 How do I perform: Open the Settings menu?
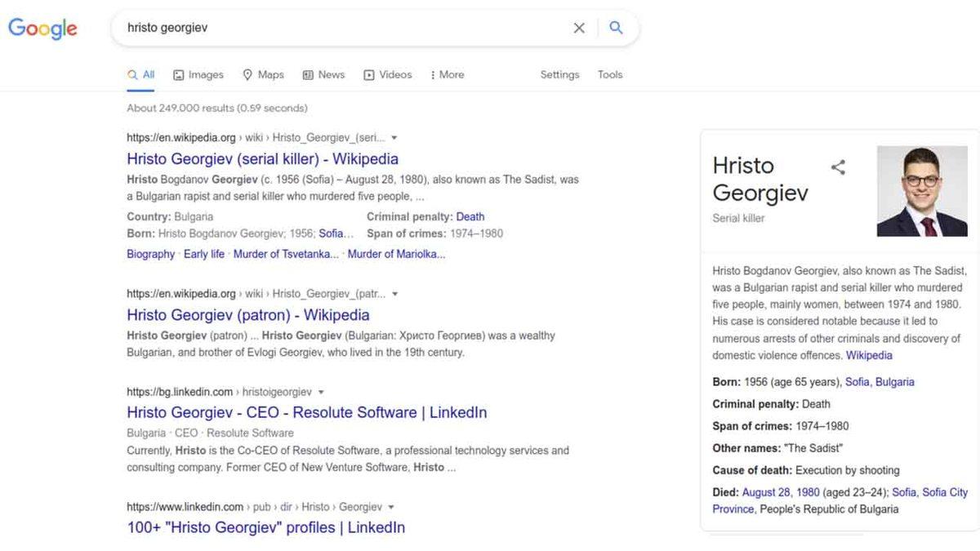[x=559, y=74]
